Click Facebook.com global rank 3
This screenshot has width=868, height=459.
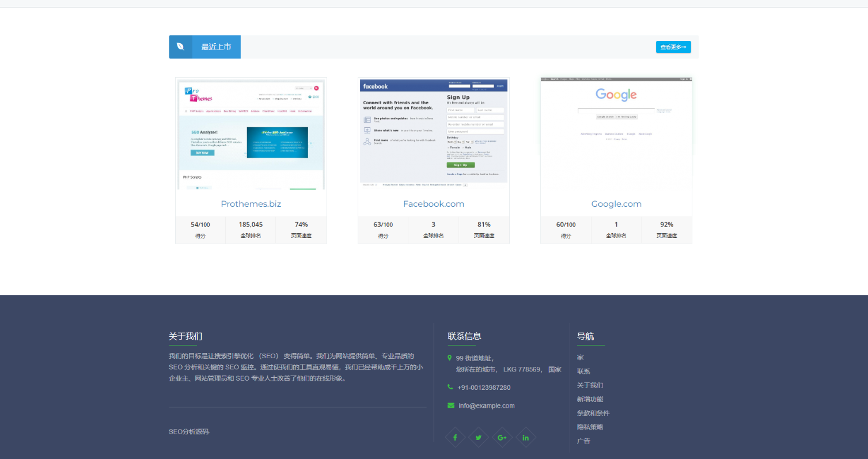point(434,225)
